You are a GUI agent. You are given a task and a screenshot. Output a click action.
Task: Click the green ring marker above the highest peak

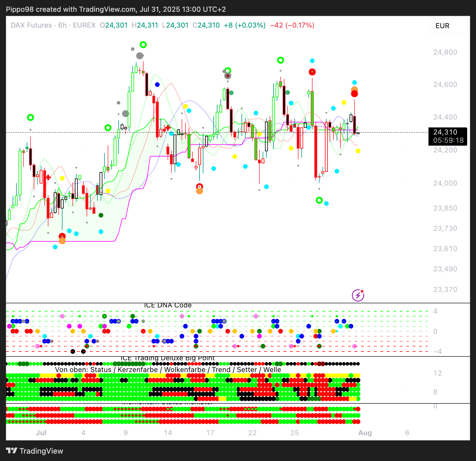click(143, 45)
